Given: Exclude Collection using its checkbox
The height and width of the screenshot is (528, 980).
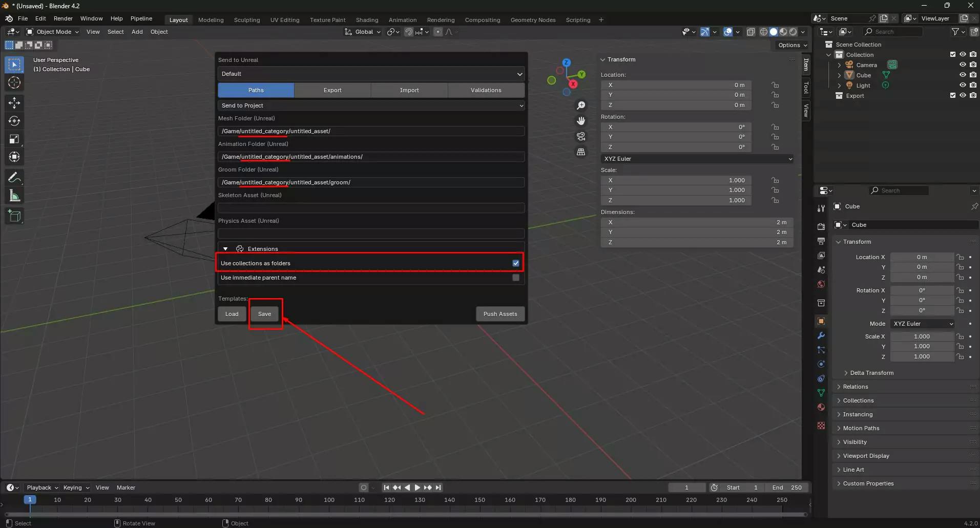Looking at the screenshot, I should tap(953, 55).
